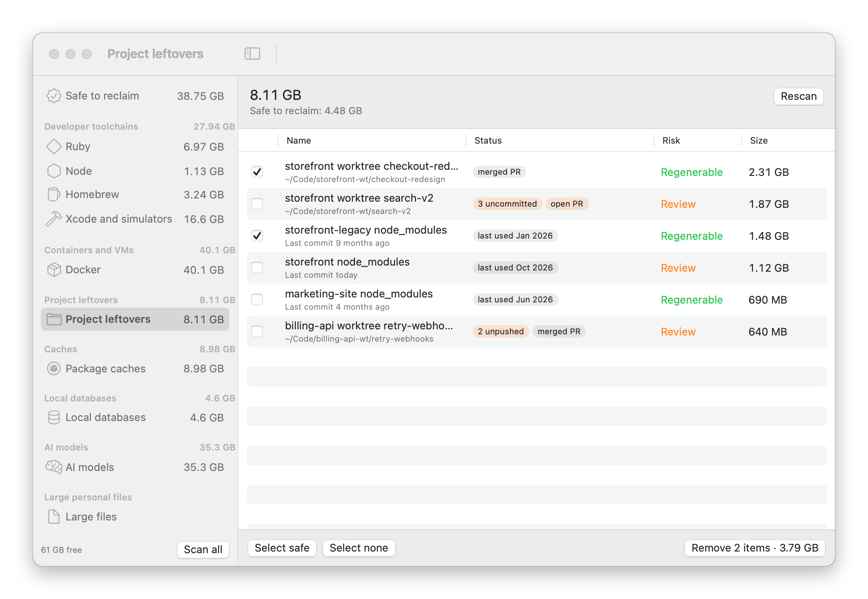The width and height of the screenshot is (868, 599).
Task: Check the storefront worktree search-v2 checkbox
Action: [257, 204]
